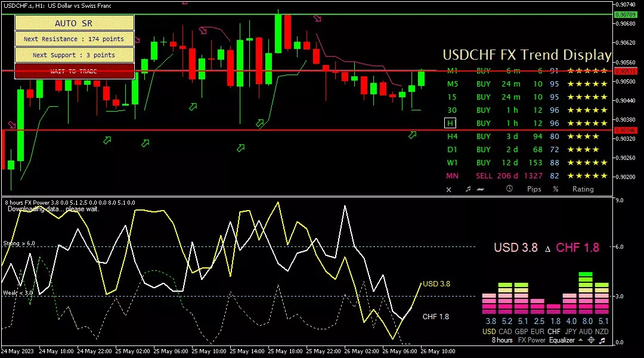Select the Rating column header
The image size is (644, 358).
click(x=583, y=189)
